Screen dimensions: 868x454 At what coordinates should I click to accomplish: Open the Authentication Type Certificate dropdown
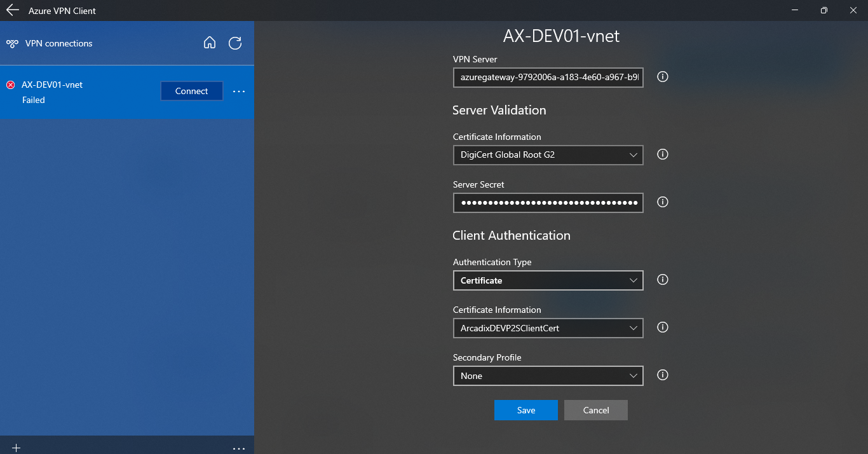click(x=548, y=280)
